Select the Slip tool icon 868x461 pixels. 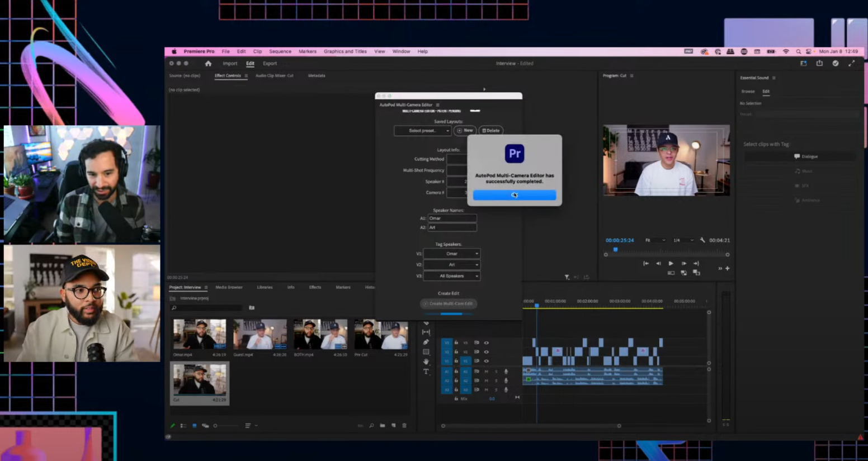click(426, 332)
